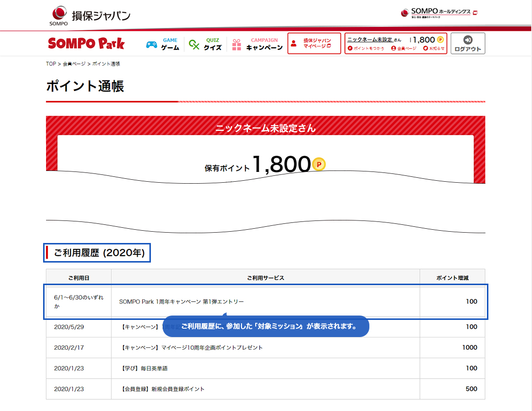
Task: Open 会員ページ link in header box
Action: (404, 48)
